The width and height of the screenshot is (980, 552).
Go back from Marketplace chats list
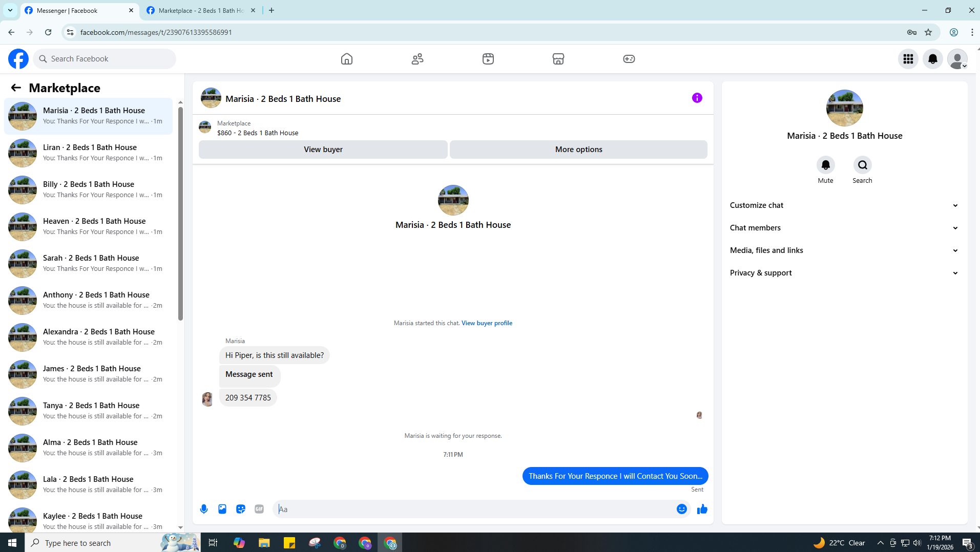point(16,88)
